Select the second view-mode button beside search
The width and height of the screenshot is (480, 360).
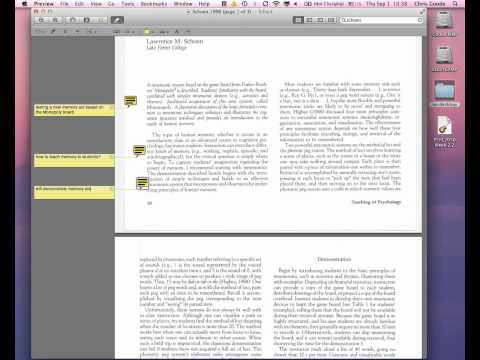coord(309,20)
